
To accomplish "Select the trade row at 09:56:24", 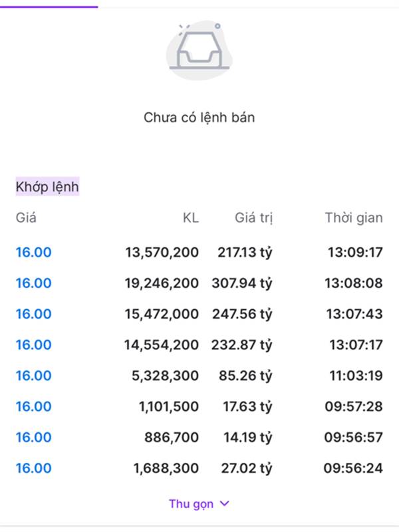I will (x=199, y=468).
